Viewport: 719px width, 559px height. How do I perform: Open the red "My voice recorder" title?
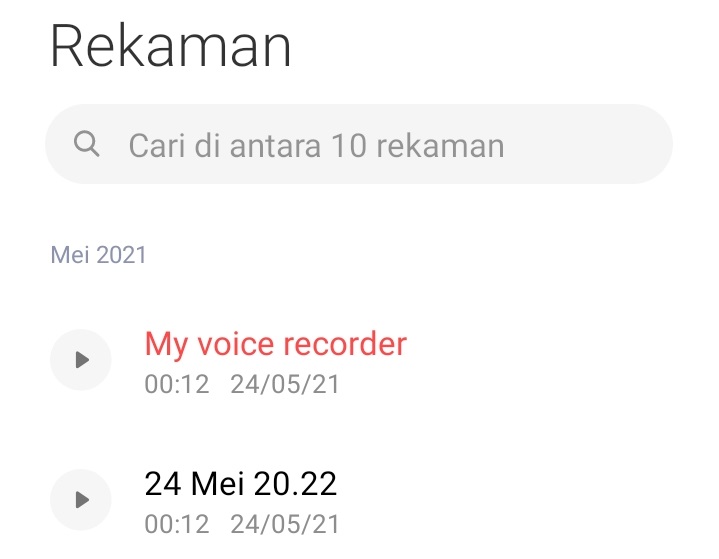[276, 344]
